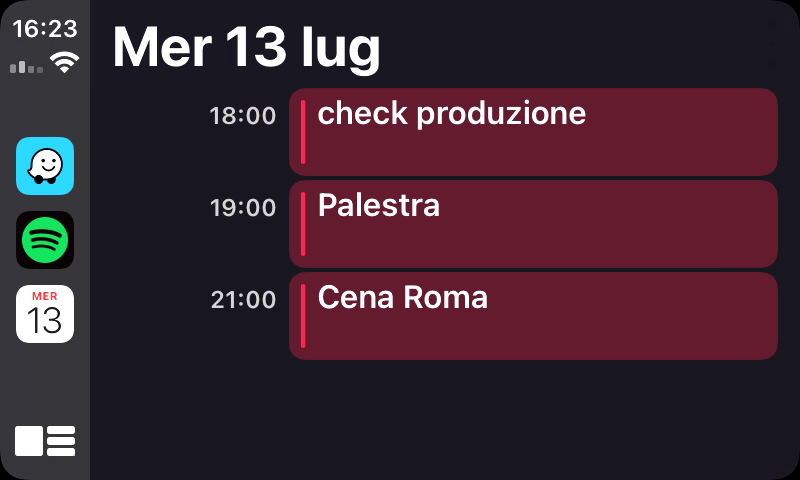Tap the Calendar app icon
Viewport: 800px width, 480px height.
[45, 314]
